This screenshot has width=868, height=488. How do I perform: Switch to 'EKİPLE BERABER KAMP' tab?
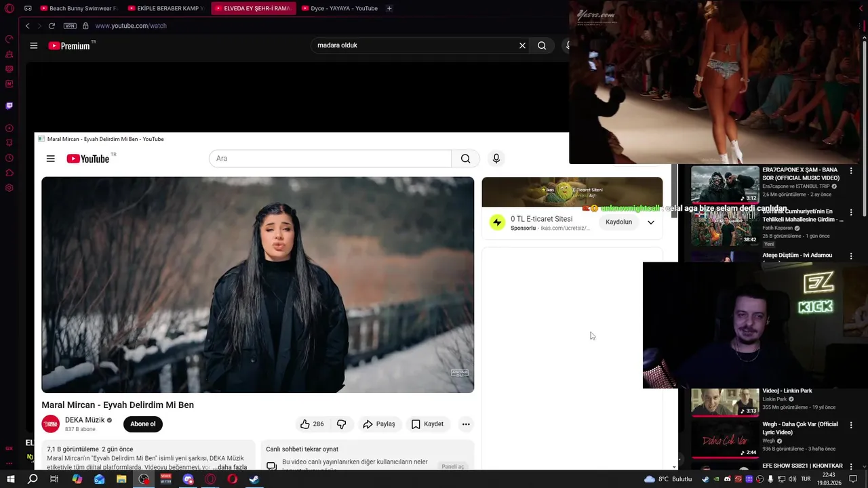click(x=166, y=9)
